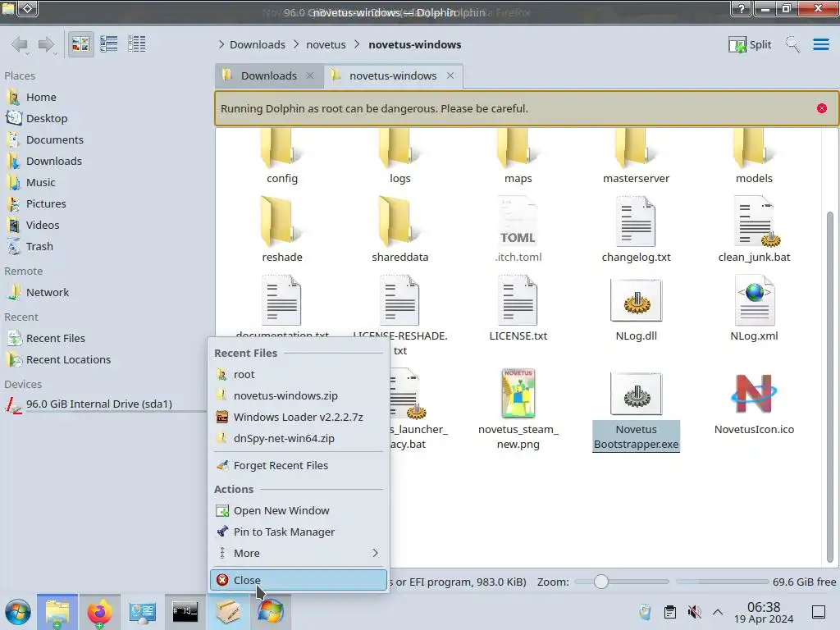The height and width of the screenshot is (630, 840).
Task: Open the start menu launcher
Action: (18, 612)
